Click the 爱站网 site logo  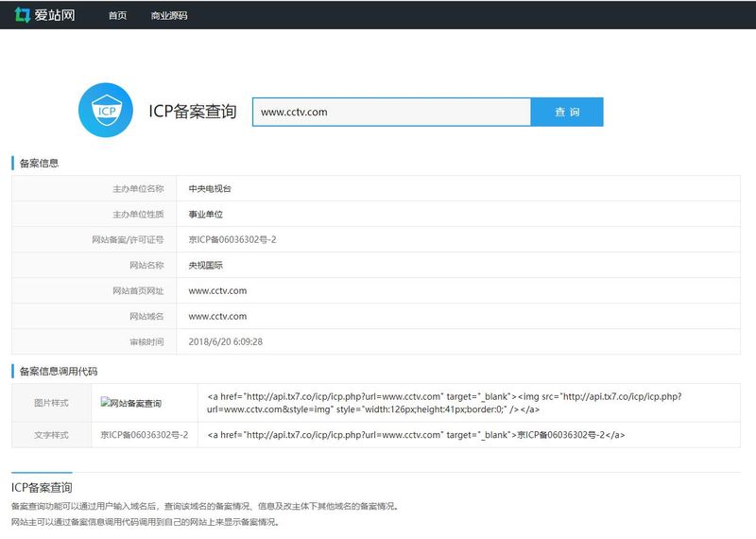44,15
